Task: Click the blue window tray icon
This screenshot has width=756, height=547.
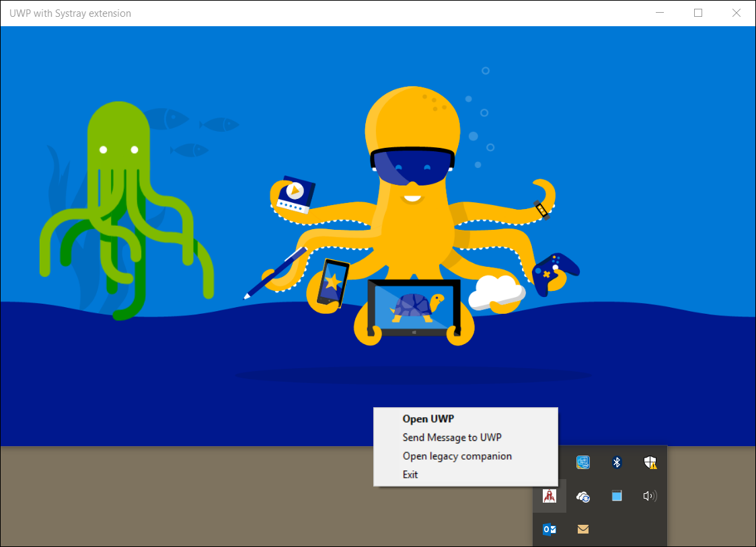Action: pyautogui.click(x=617, y=496)
